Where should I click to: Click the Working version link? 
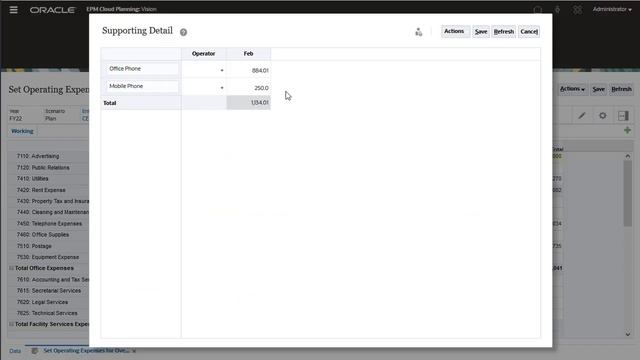coord(22,131)
